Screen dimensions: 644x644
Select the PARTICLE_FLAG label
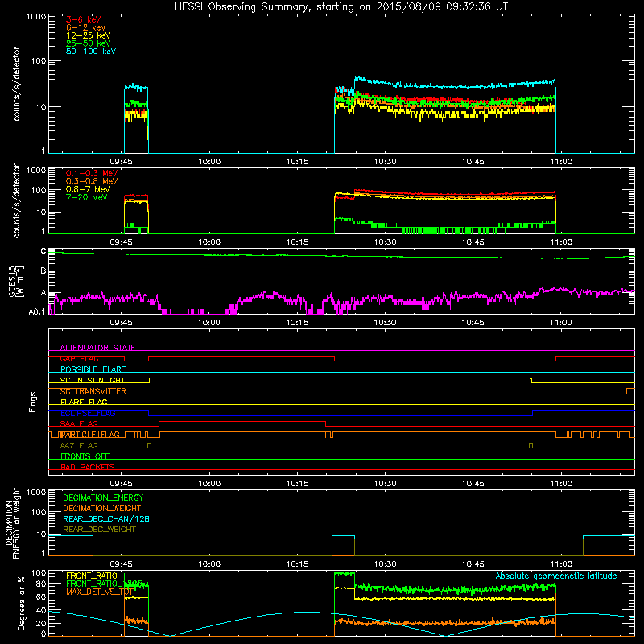(x=90, y=435)
